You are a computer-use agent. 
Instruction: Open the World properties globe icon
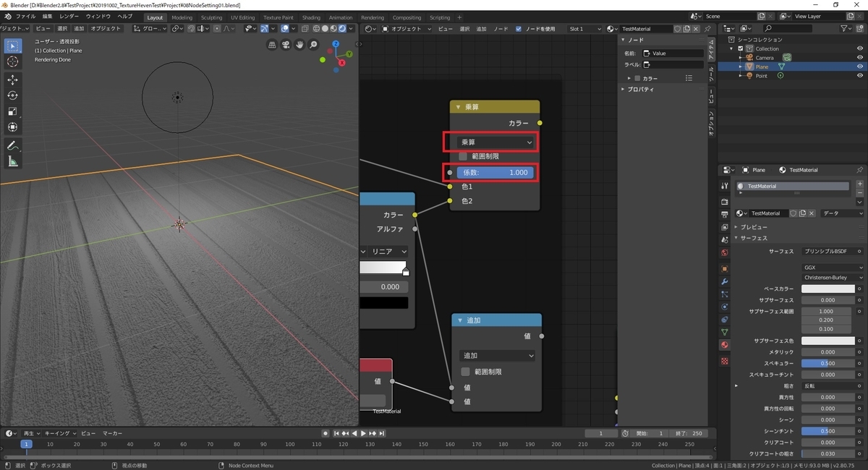click(725, 253)
